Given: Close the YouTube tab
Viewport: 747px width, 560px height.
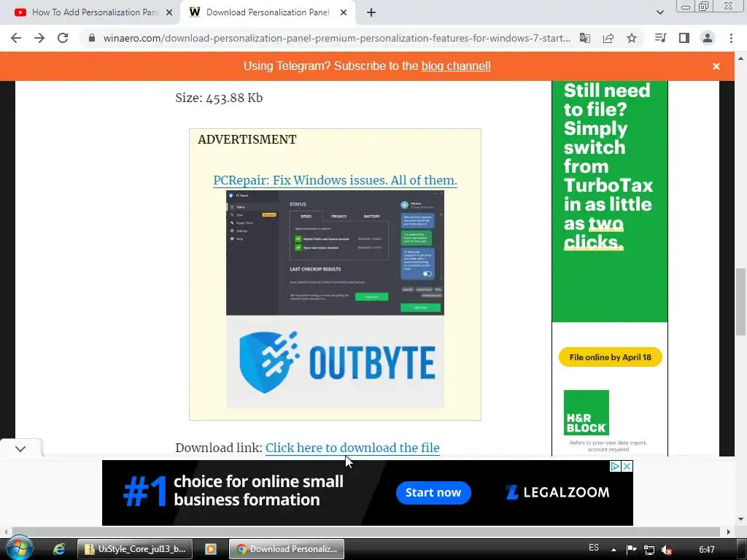Looking at the screenshot, I should tap(169, 12).
